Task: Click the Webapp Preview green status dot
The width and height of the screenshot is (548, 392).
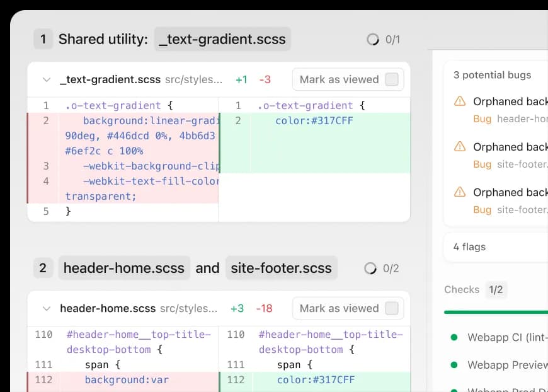Action: point(454,365)
